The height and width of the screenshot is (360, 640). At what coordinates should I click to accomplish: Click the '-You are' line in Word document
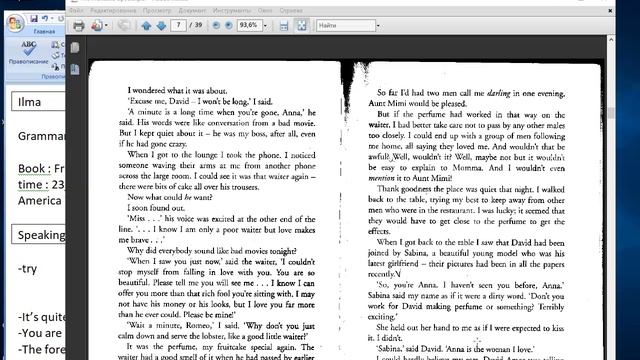pyautogui.click(x=40, y=333)
